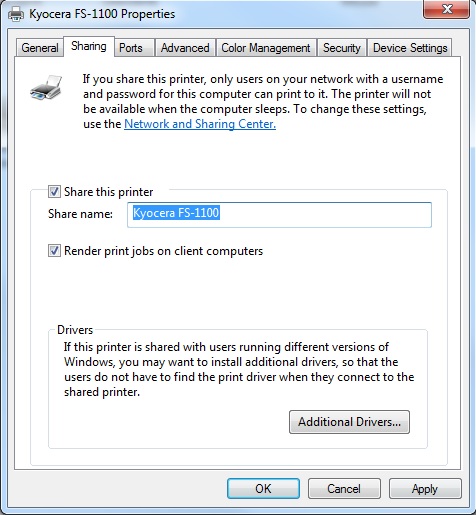Click the printer icon in the title bar
This screenshot has width=476, height=515.
coord(16,14)
